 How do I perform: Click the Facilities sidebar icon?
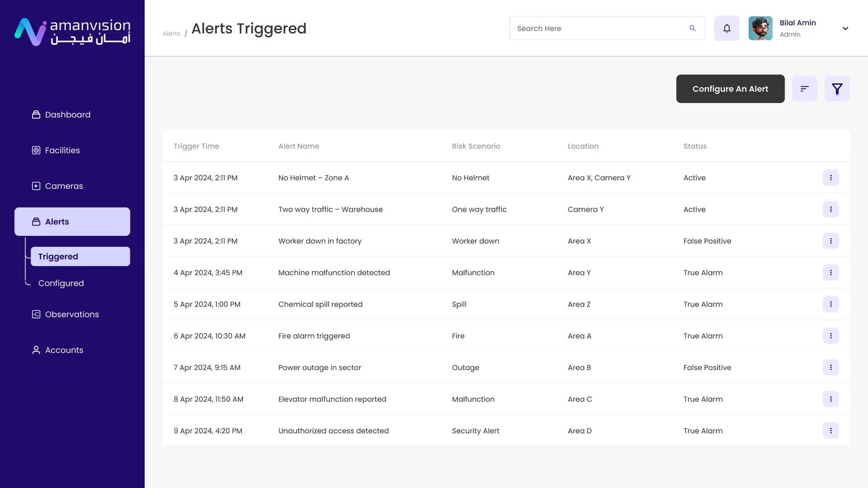pos(36,150)
